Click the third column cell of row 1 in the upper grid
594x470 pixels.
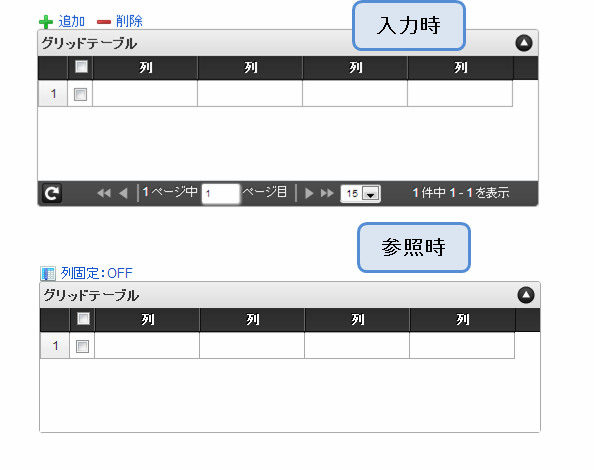pos(355,93)
